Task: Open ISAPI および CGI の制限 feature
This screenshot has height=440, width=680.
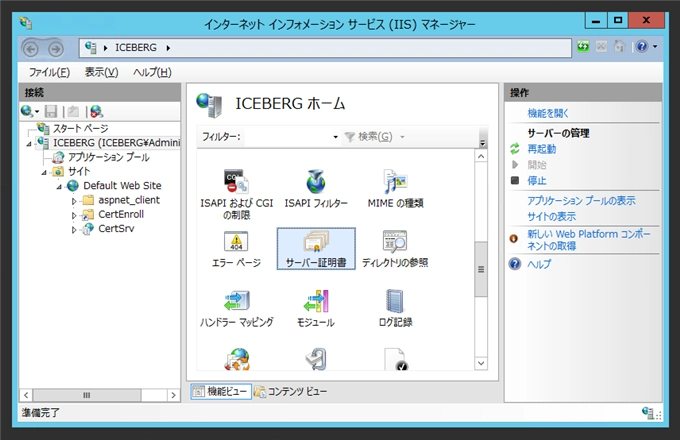Action: [x=236, y=194]
